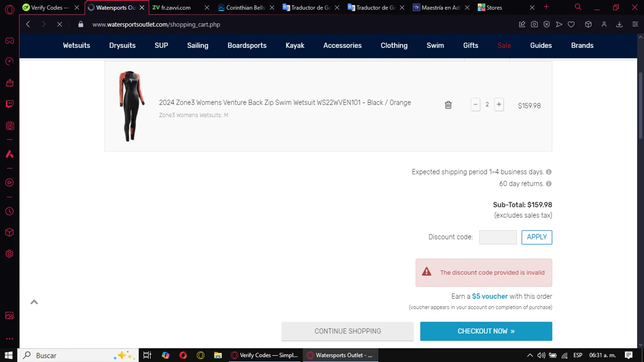Screen dimensions: 644x362
Task: Open the Zone3 Womens Venture wetsuit product link
Action: pos(285,103)
